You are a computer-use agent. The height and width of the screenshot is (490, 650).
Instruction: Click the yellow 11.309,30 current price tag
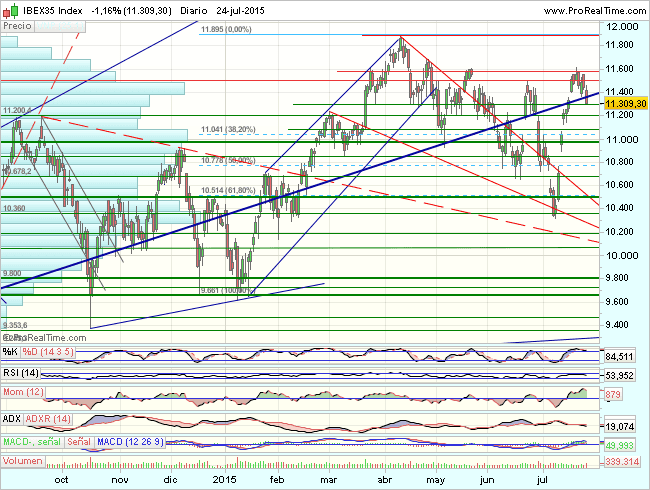[626, 103]
